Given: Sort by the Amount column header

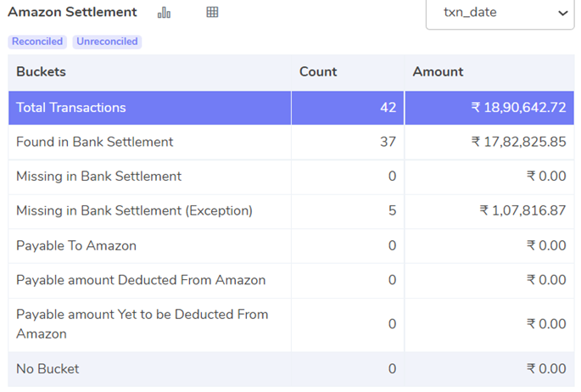Looking at the screenshot, I should click(438, 72).
